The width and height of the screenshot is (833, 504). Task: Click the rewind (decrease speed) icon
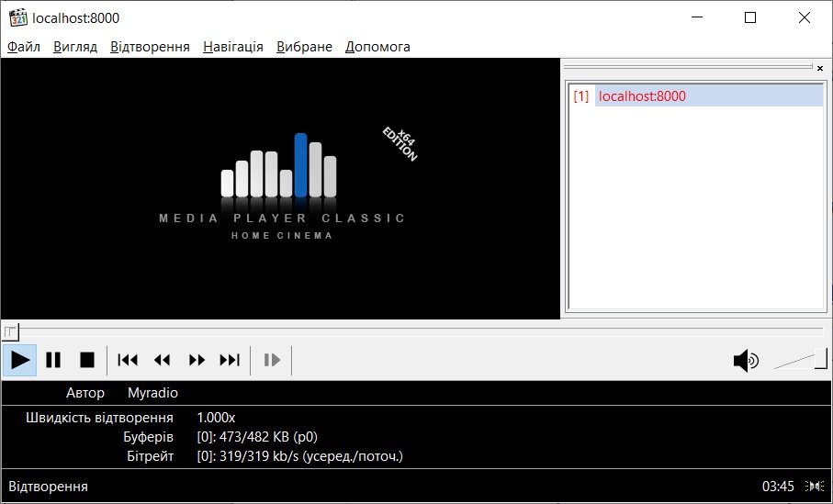click(x=163, y=360)
